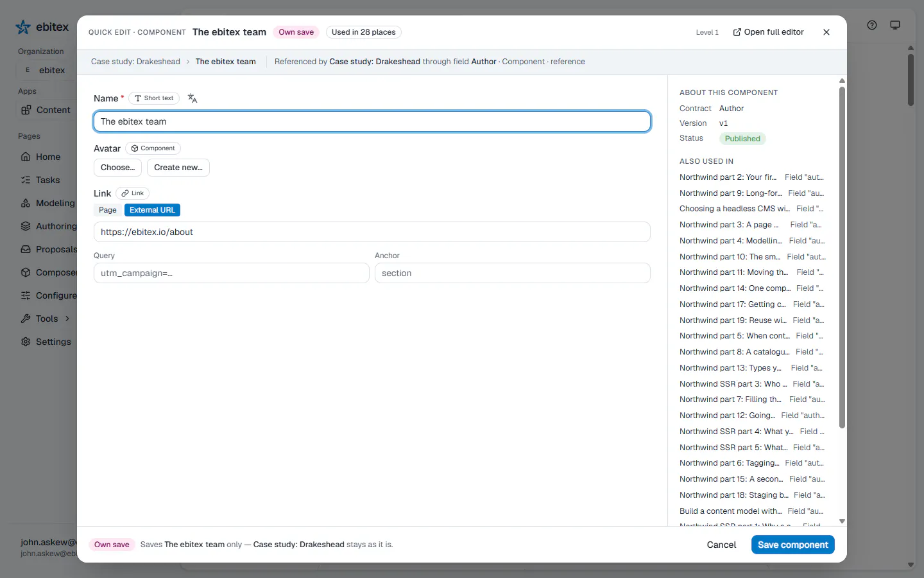Click the Configure sidebar icon
The height and width of the screenshot is (578, 924).
(x=26, y=295)
